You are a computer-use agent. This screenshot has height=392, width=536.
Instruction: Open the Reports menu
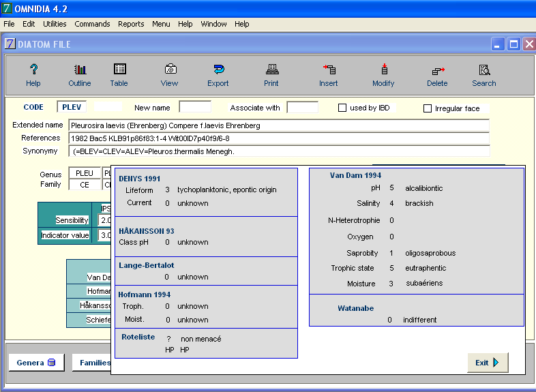pos(131,24)
